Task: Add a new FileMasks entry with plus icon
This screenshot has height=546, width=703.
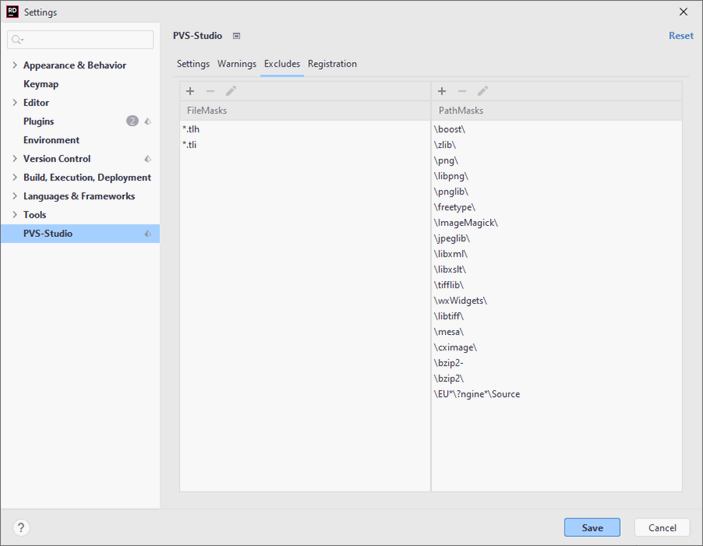Action: pyautogui.click(x=190, y=91)
